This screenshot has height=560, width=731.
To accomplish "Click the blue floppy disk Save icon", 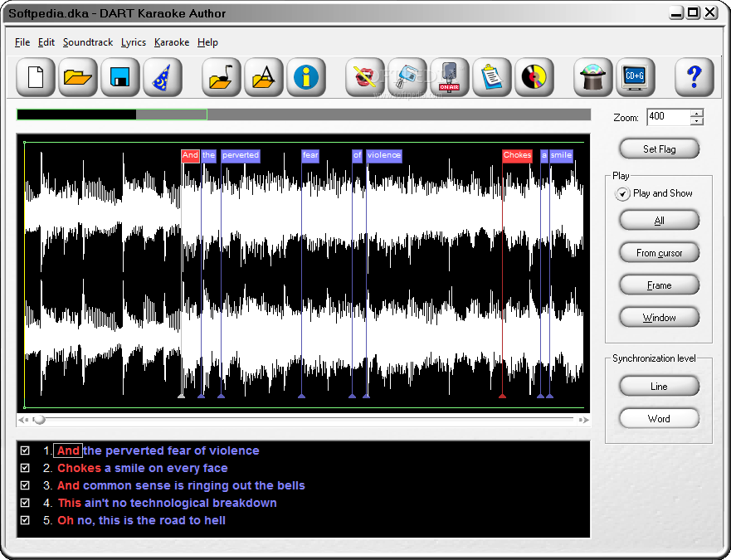I will click(120, 78).
